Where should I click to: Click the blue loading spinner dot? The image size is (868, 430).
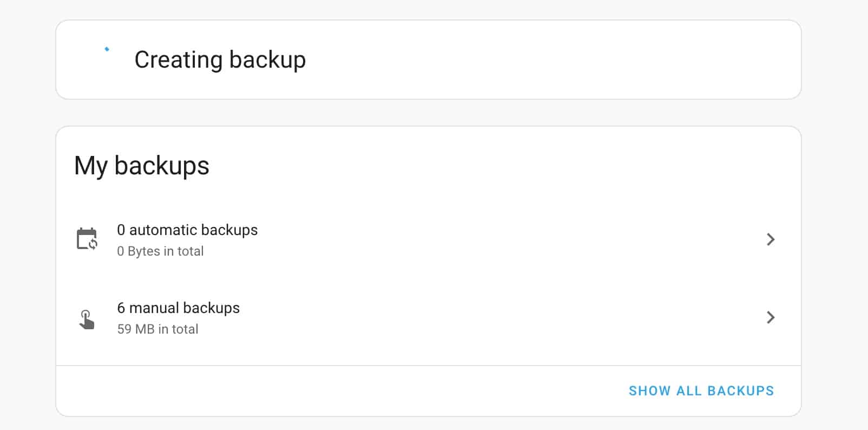(107, 49)
